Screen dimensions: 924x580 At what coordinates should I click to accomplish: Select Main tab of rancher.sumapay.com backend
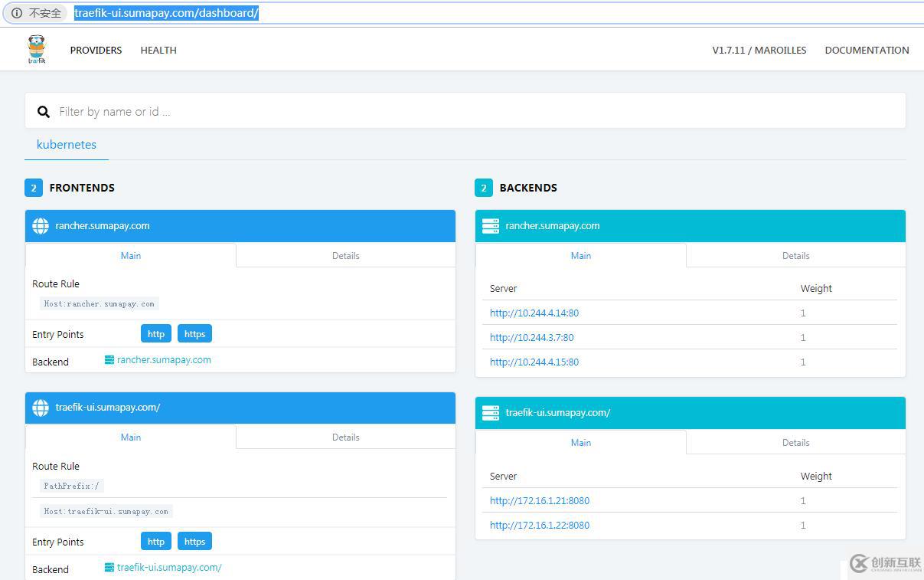581,255
